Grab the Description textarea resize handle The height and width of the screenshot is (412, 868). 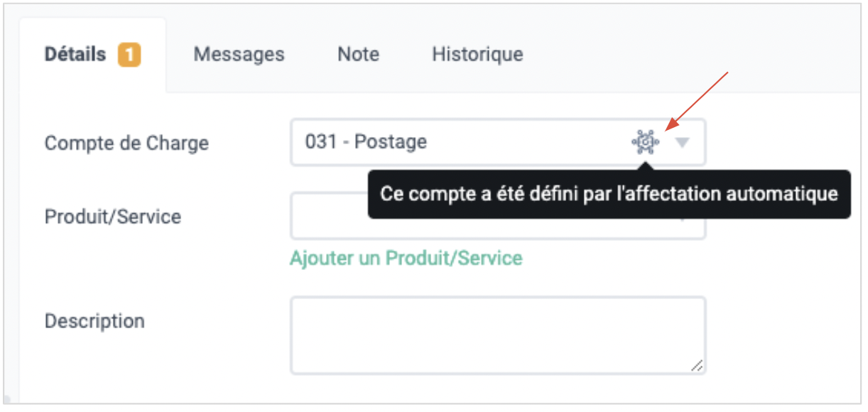[x=696, y=365]
